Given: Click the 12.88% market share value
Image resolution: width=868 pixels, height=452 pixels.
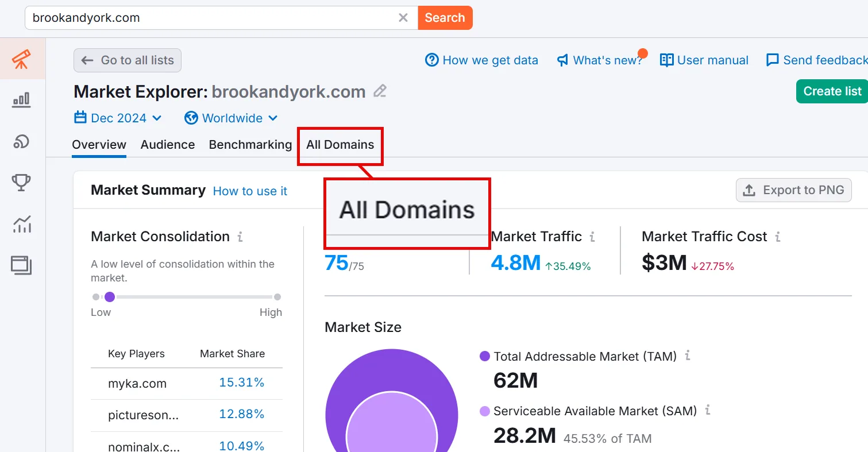Looking at the screenshot, I should tap(242, 414).
